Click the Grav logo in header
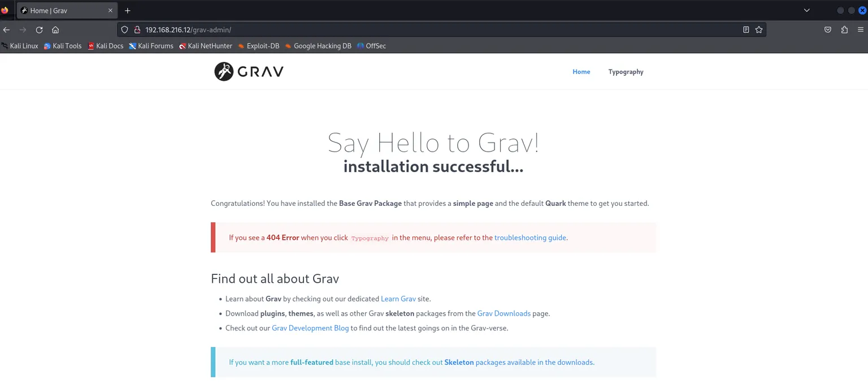868x388 pixels. click(x=249, y=72)
